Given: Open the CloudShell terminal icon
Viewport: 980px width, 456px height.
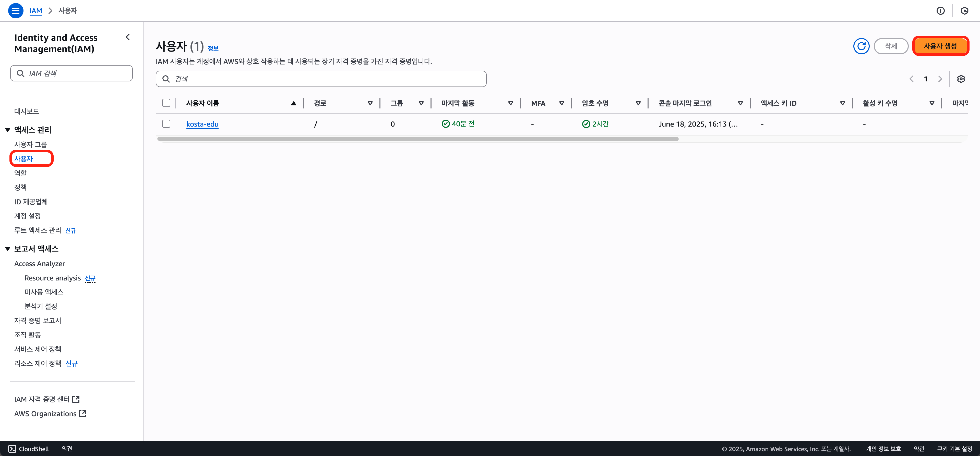Looking at the screenshot, I should (x=12, y=449).
